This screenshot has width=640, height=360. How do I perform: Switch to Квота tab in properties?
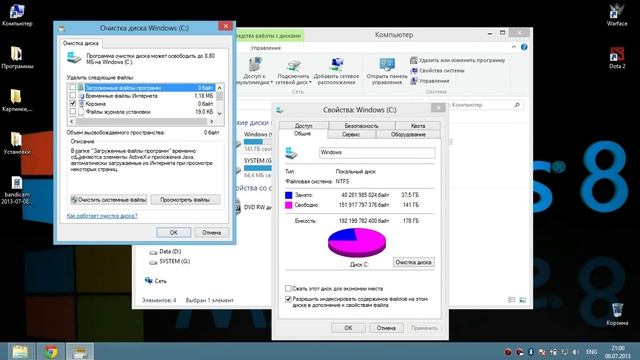pyautogui.click(x=418, y=126)
